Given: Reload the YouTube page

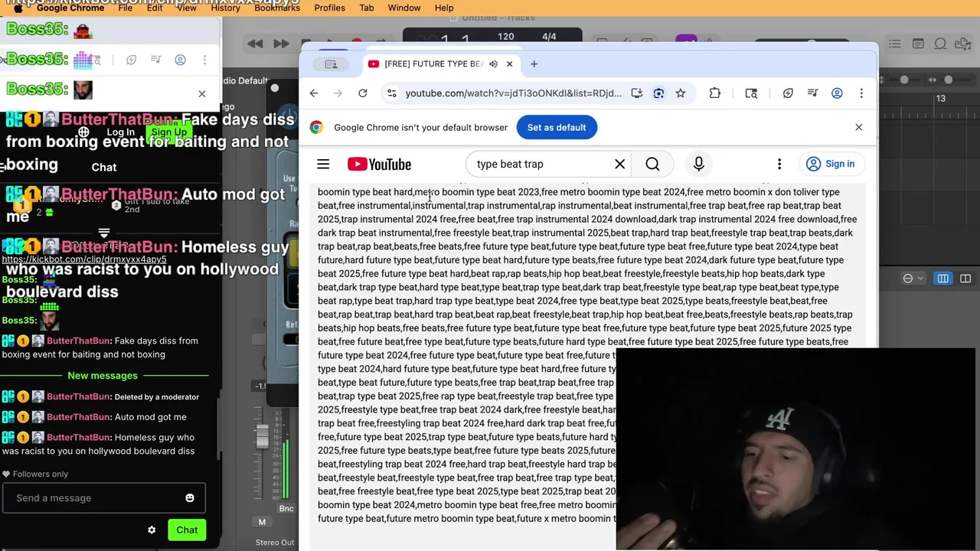Looking at the screenshot, I should click(x=363, y=93).
